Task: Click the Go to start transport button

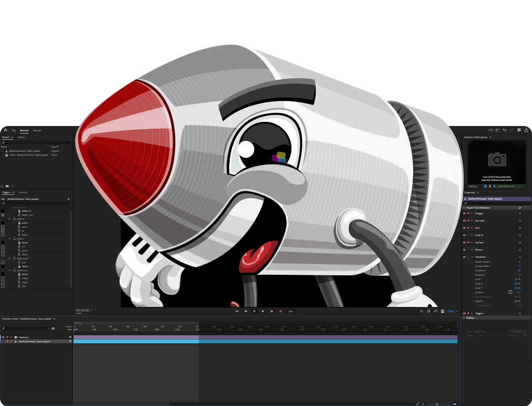Action: (237, 311)
